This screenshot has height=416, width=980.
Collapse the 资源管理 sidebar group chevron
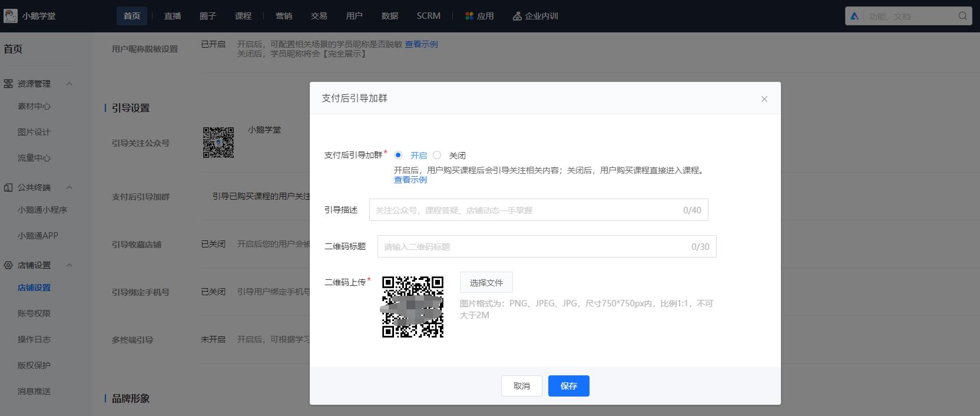coord(69,84)
